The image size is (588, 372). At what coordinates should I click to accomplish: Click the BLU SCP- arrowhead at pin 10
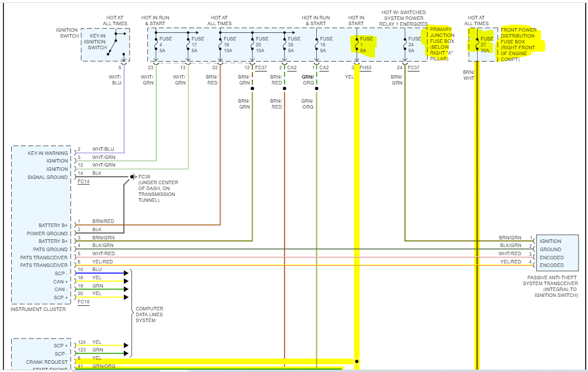click(x=126, y=273)
